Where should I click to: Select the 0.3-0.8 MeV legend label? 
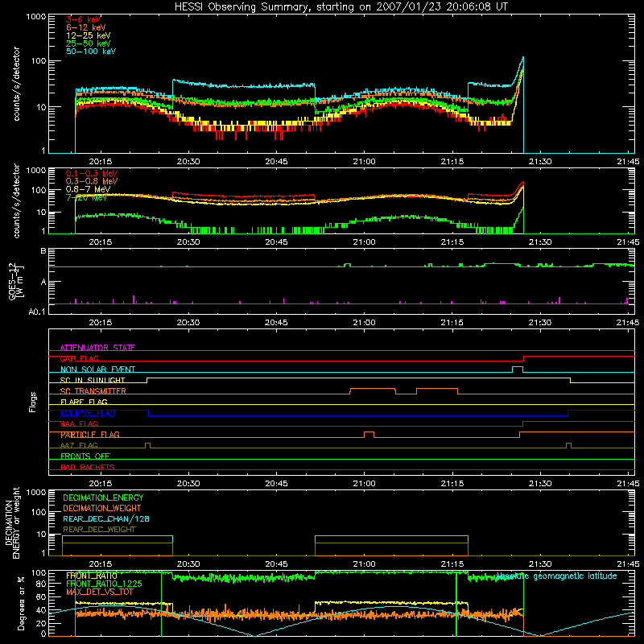tap(92, 181)
